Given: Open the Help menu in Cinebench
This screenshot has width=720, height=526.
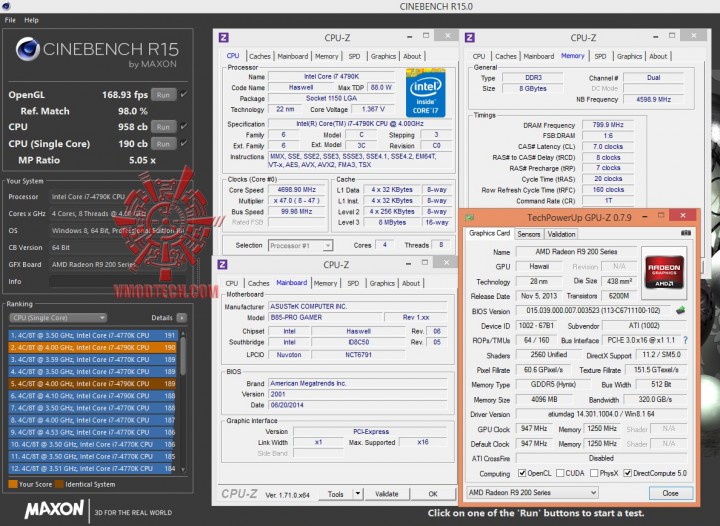Looking at the screenshot, I should coord(31,20).
